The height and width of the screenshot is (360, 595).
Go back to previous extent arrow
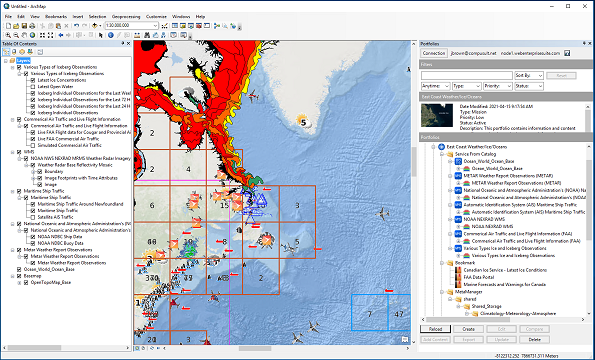pyautogui.click(x=61, y=35)
